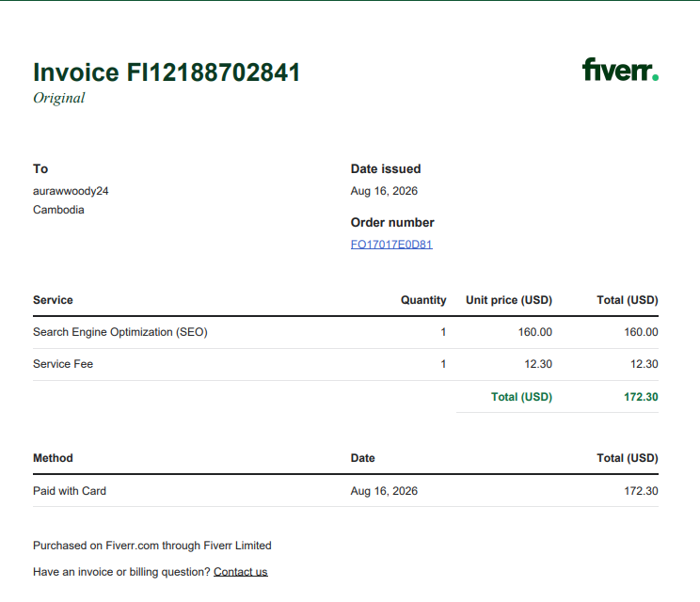Click the payment date in Method table

[384, 491]
